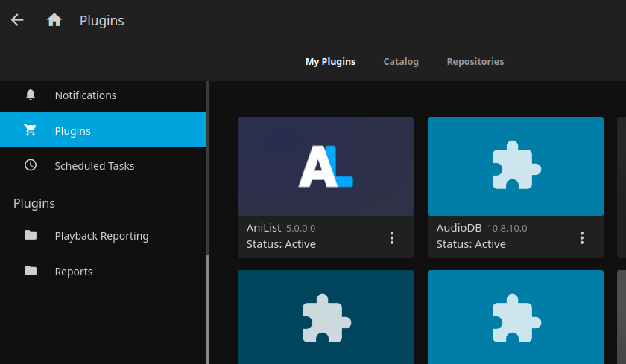Screen dimensions: 626x364
Task: Open the plugin card below AniList
Action: point(326,317)
